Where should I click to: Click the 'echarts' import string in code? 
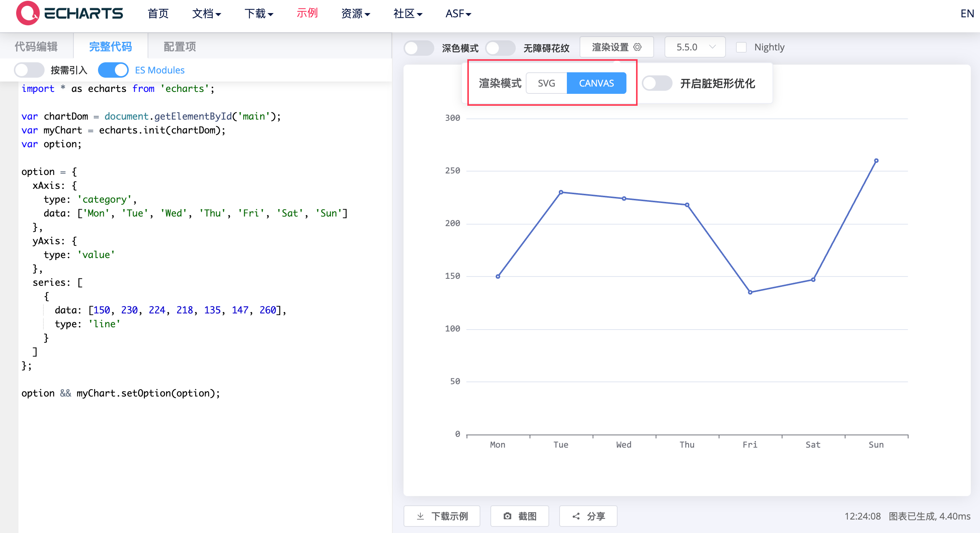[x=184, y=88]
